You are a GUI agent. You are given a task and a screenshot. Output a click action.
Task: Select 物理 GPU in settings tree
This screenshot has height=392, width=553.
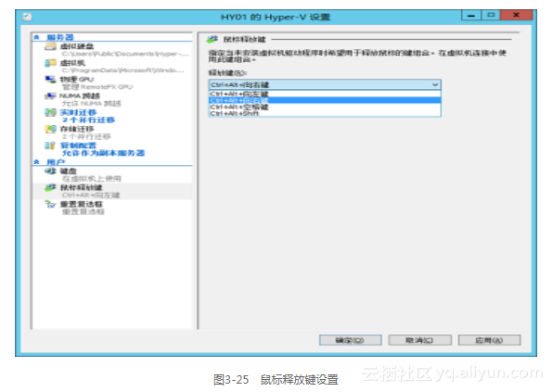click(76, 80)
